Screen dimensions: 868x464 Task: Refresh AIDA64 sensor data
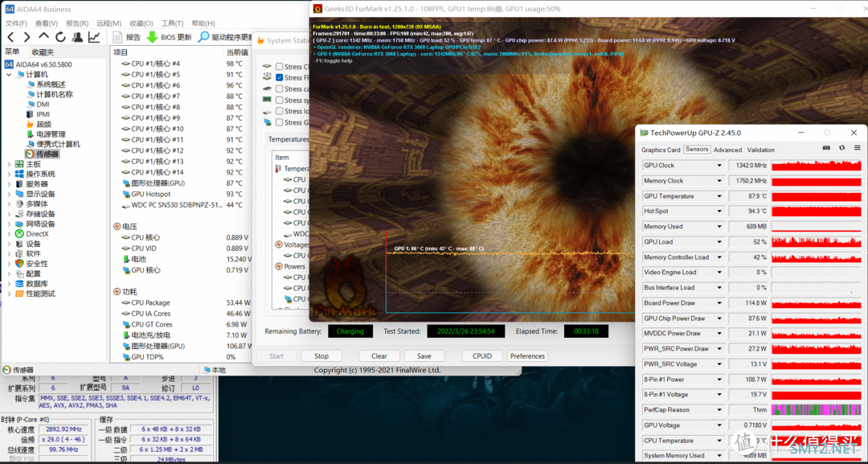(x=60, y=37)
